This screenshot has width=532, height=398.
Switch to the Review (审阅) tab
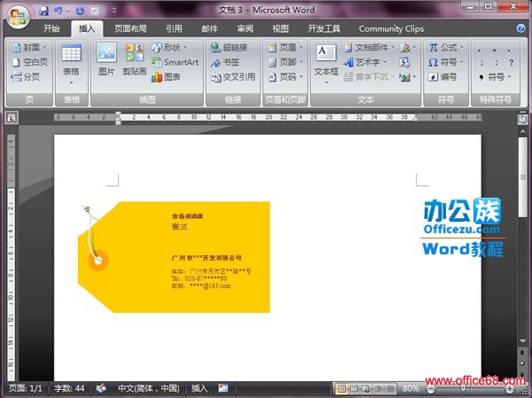click(246, 29)
